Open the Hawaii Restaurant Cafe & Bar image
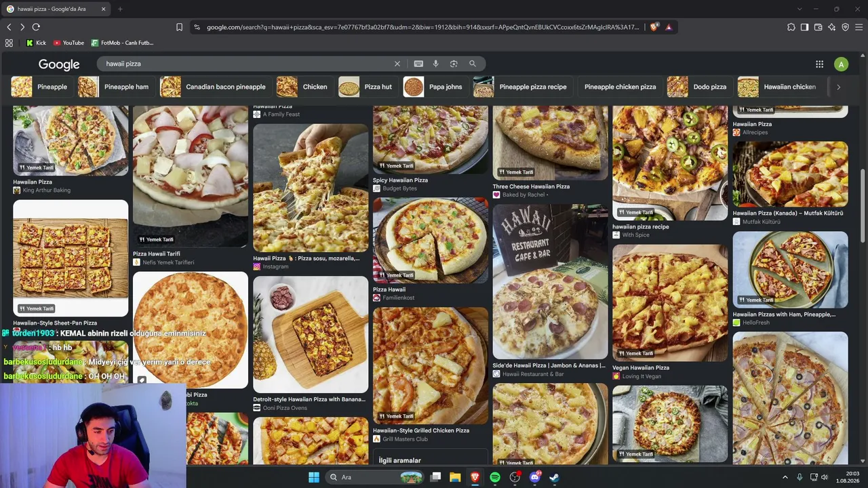 (550, 281)
